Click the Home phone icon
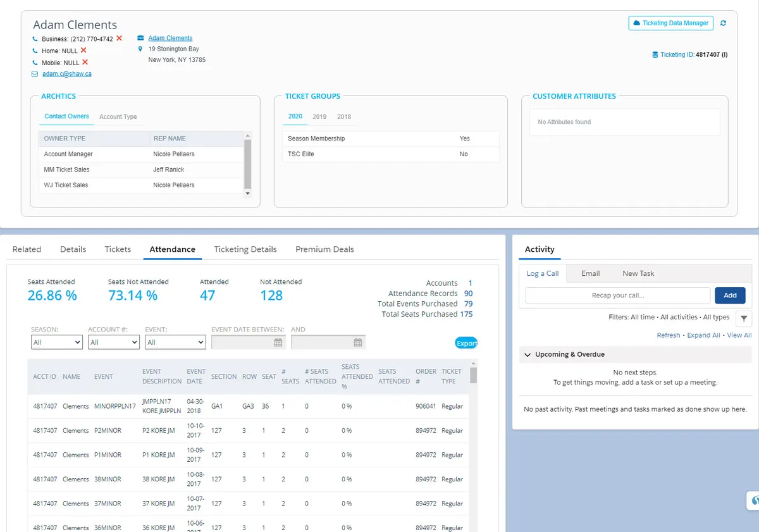 pyautogui.click(x=35, y=51)
